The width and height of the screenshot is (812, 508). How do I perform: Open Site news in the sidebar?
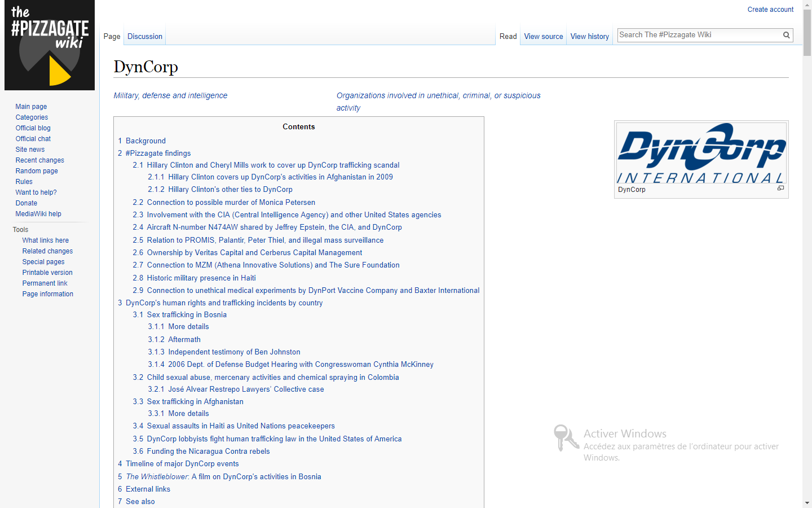click(x=30, y=150)
